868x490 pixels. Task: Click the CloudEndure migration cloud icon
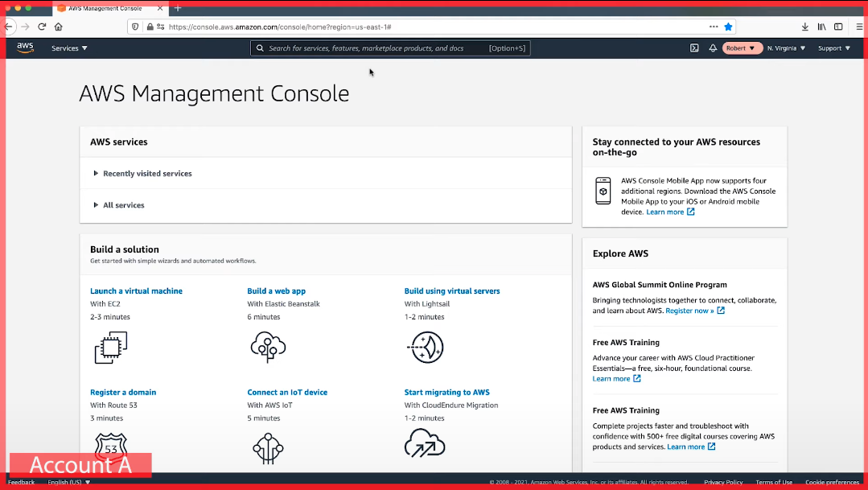point(424,443)
